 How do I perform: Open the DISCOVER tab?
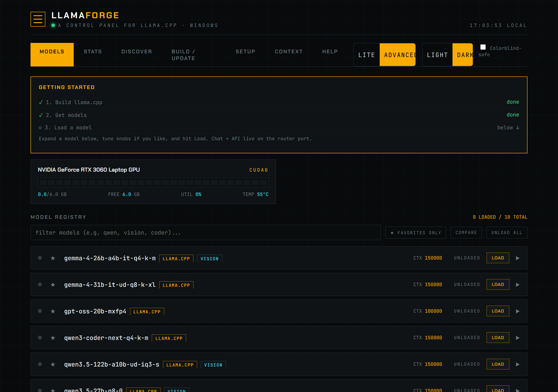point(137,51)
